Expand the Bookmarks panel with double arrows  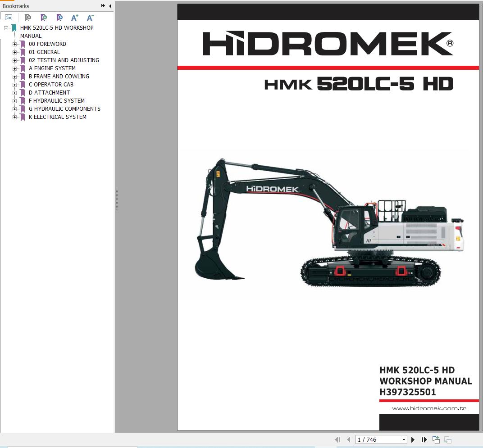click(103, 6)
